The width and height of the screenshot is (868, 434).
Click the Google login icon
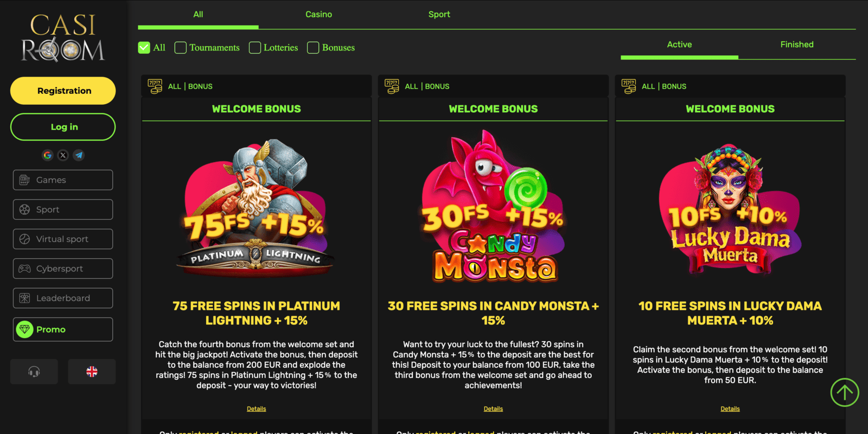click(48, 155)
